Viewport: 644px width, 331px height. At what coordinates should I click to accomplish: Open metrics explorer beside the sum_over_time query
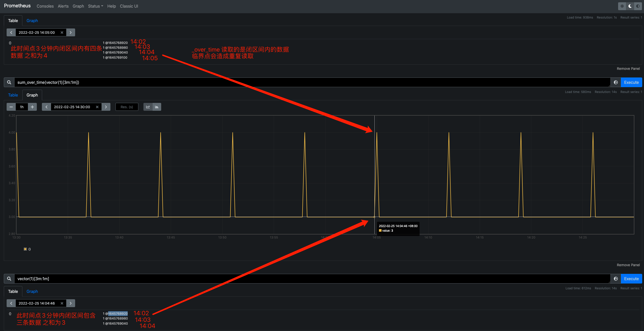click(616, 82)
